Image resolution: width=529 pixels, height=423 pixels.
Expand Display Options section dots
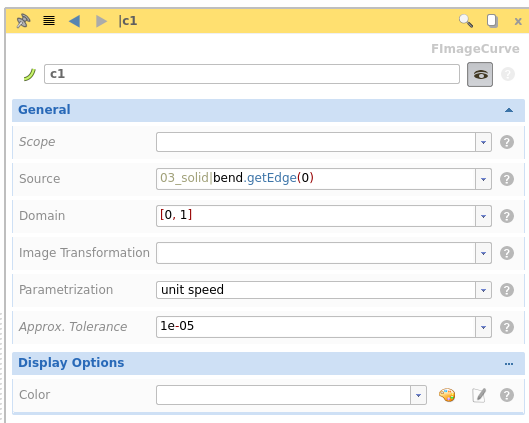pyautogui.click(x=509, y=364)
